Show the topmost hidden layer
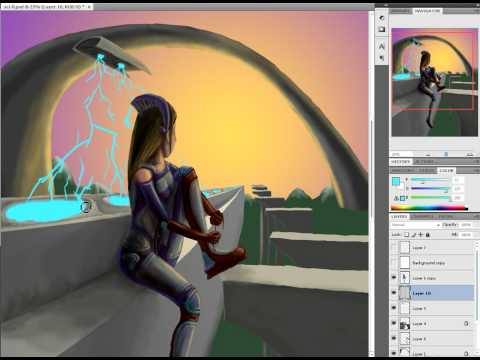The image size is (480, 360). [x=394, y=247]
